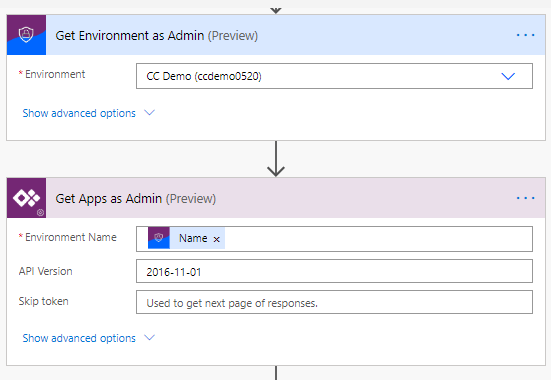Open the Environment dropdown list
The image size is (551, 380).
[508, 76]
